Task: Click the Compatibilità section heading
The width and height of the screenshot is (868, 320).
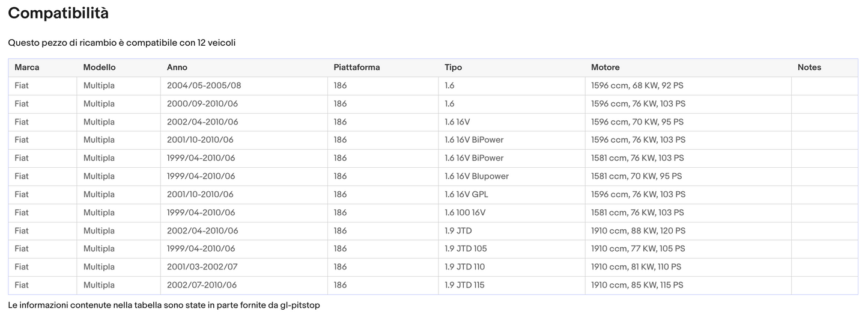Action: click(x=58, y=13)
